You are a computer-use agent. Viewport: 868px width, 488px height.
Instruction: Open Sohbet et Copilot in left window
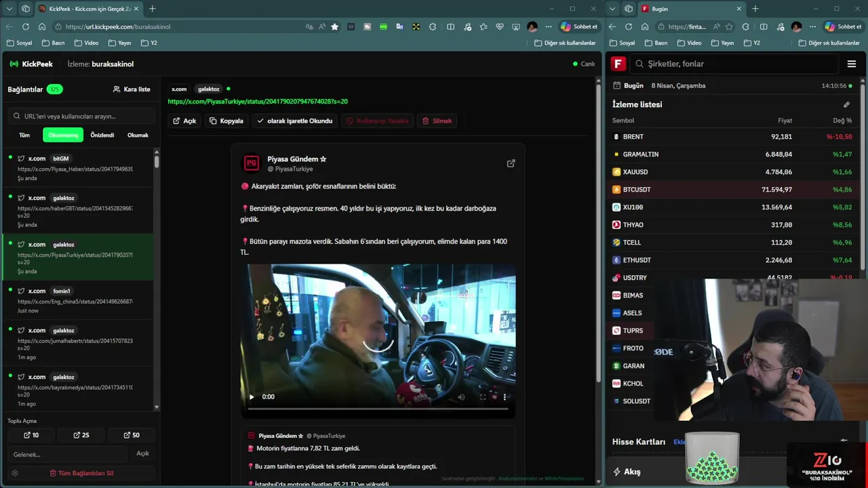point(579,26)
